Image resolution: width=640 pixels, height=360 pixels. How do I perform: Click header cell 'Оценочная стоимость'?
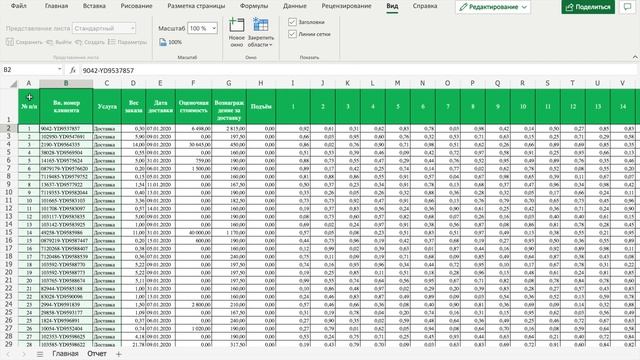[x=193, y=107]
